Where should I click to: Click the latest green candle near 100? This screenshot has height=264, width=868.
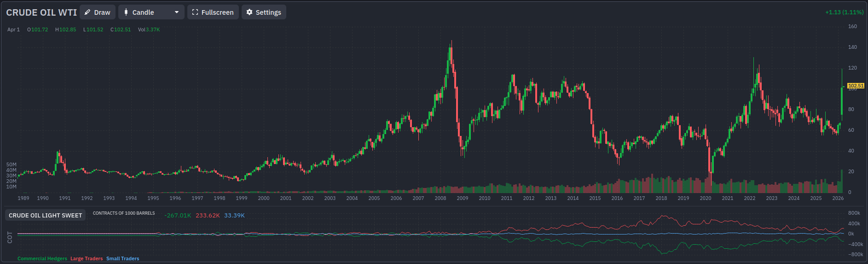(842, 100)
